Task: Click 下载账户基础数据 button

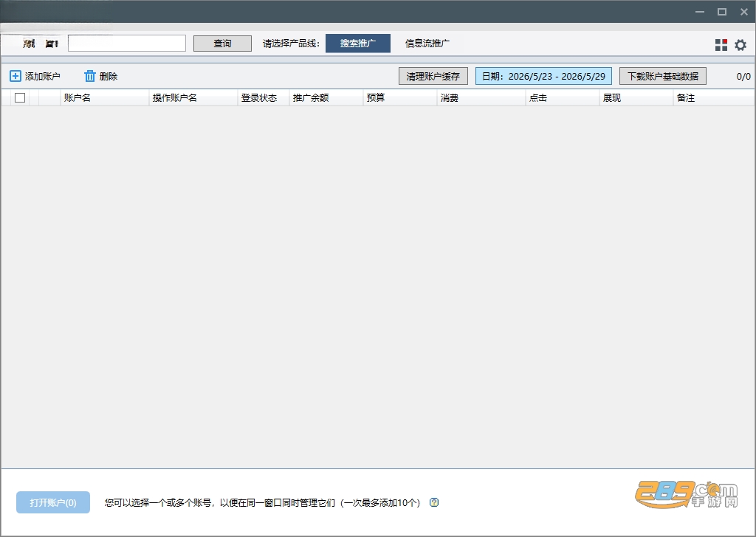Action: (x=663, y=76)
